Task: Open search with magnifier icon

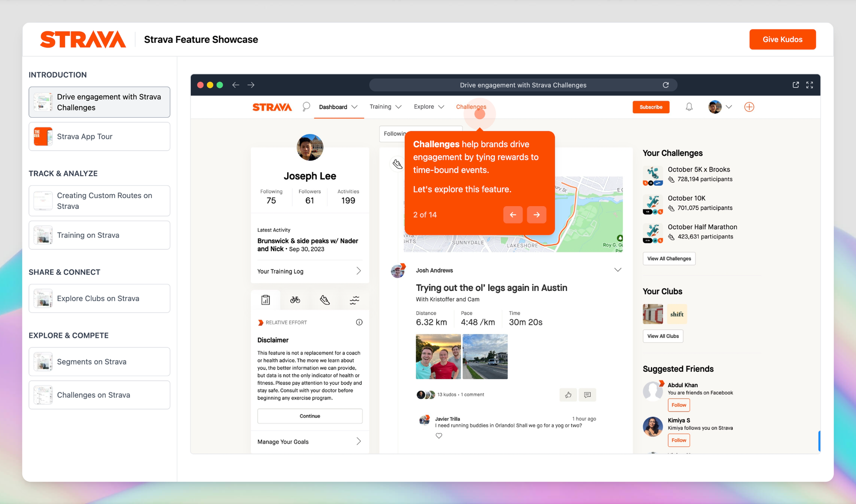Action: click(x=306, y=107)
